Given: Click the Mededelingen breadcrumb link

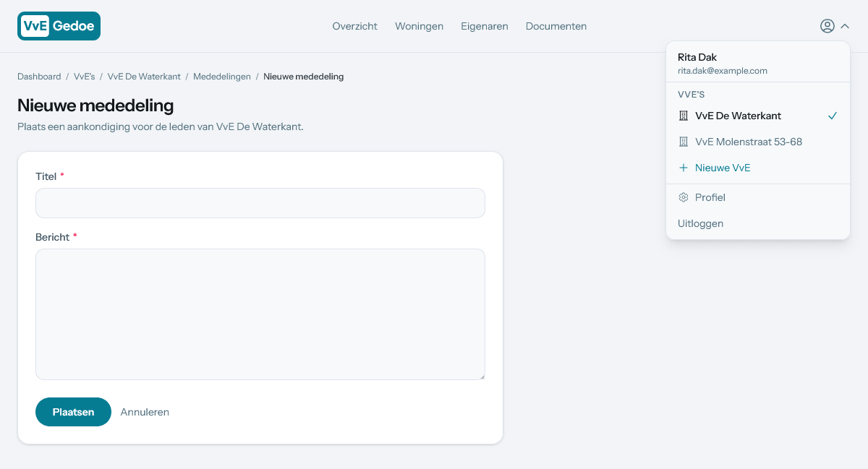Looking at the screenshot, I should [x=222, y=76].
